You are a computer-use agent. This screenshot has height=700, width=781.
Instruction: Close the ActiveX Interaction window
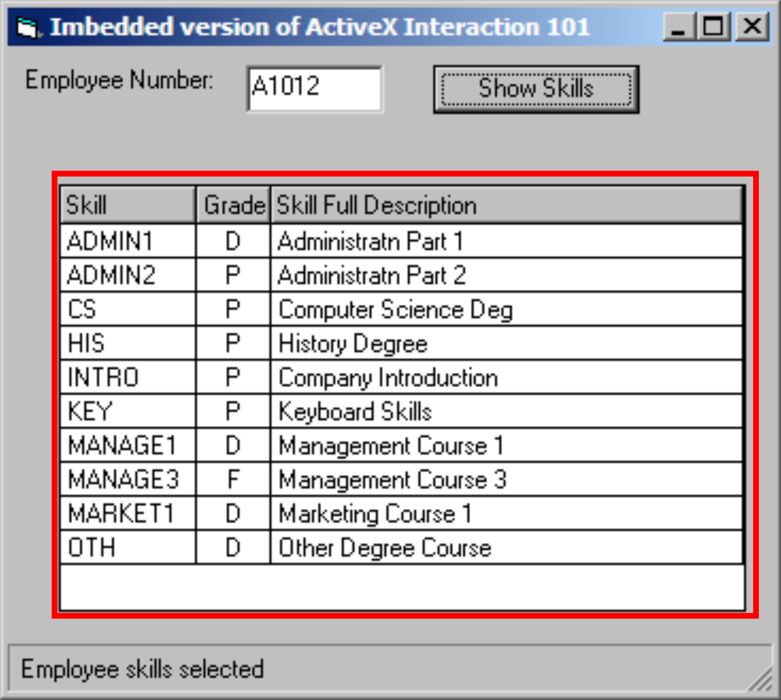pos(752,27)
